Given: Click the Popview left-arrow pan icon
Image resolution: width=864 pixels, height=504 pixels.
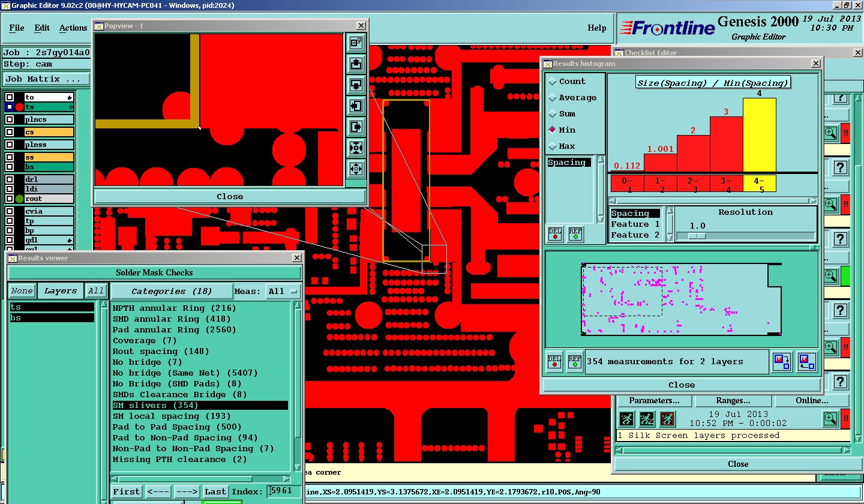Looking at the screenshot, I should point(356,106).
